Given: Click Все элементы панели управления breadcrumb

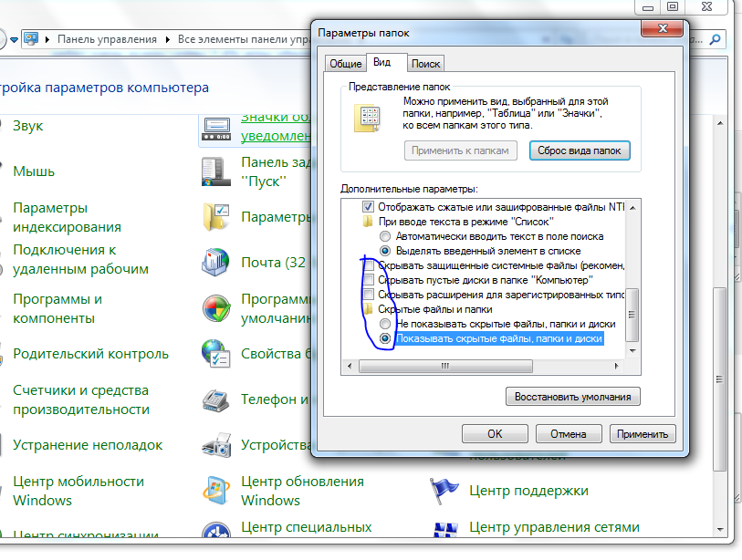Looking at the screenshot, I should tap(245, 39).
